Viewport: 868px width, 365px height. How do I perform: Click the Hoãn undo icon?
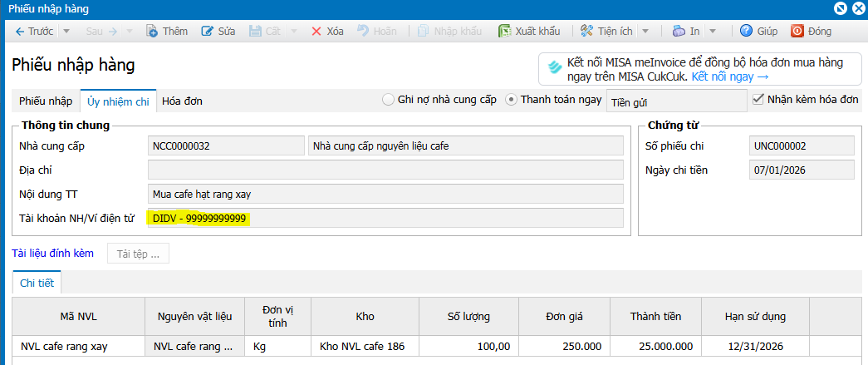[363, 31]
